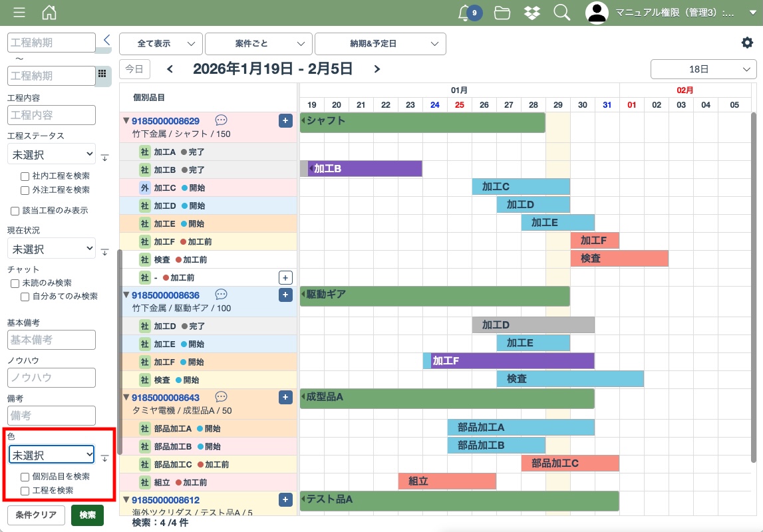Open the 全て表示 dropdown
The width and height of the screenshot is (763, 532).
tap(160, 43)
